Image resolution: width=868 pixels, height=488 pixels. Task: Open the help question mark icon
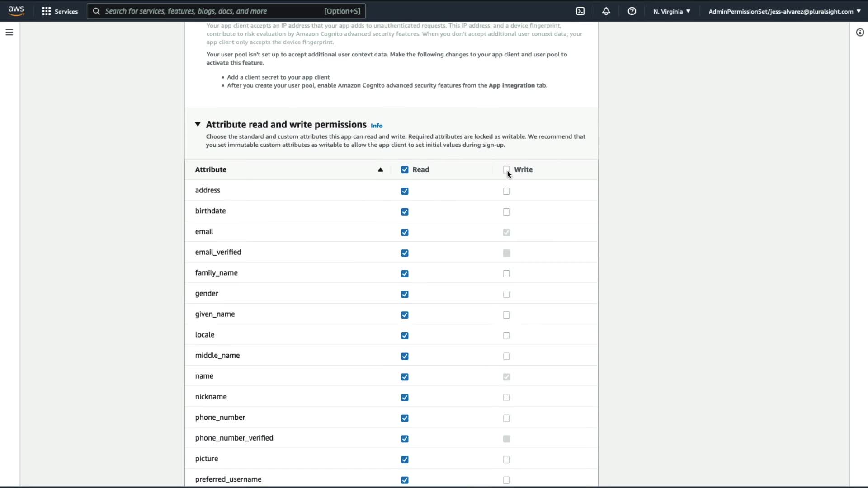(x=632, y=11)
